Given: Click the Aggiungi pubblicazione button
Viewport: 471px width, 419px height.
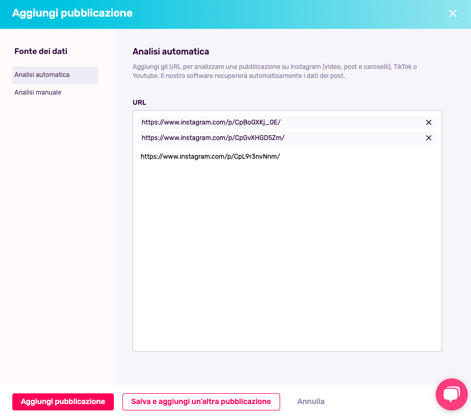Looking at the screenshot, I should pos(63,402).
